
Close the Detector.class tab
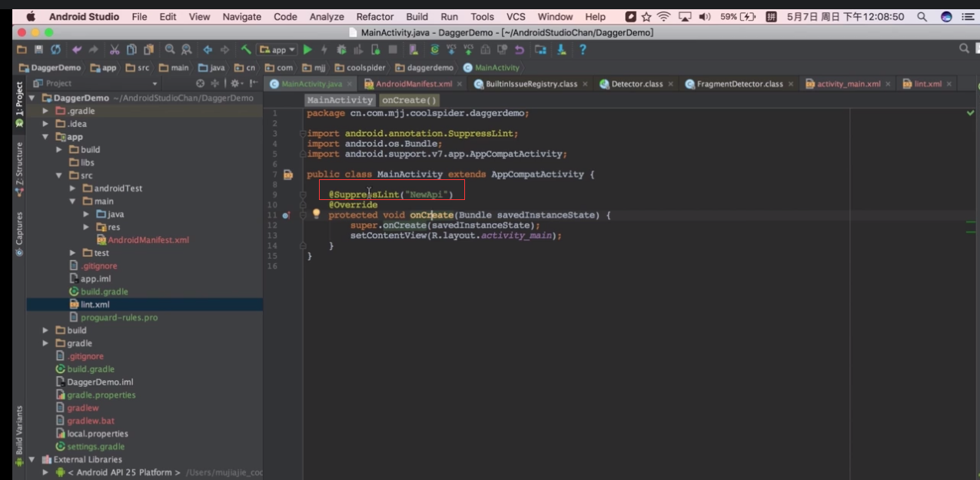pos(671,84)
